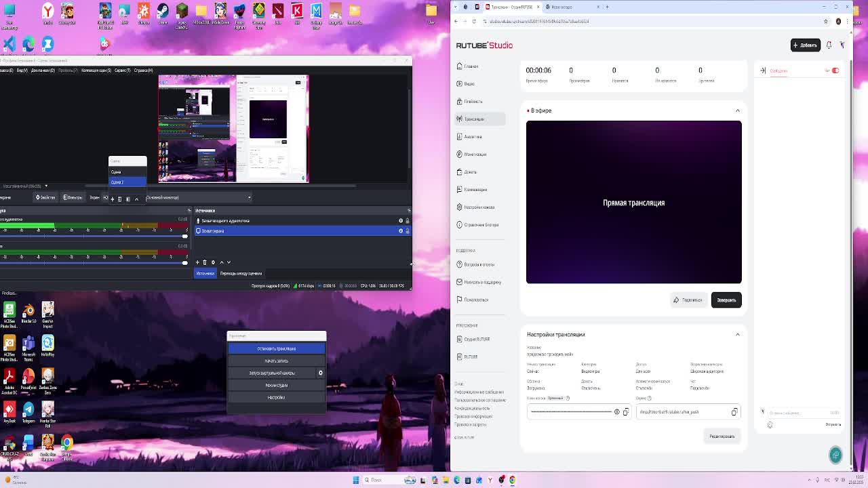Open Док-панели menu in OBS
The height and width of the screenshot is (488, 868).
[42, 70]
